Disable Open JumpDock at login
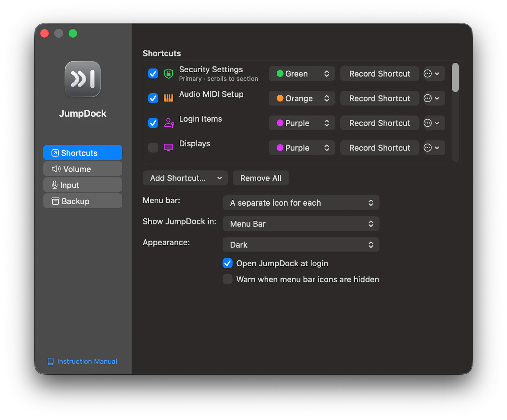This screenshot has height=420, width=507. 228,263
